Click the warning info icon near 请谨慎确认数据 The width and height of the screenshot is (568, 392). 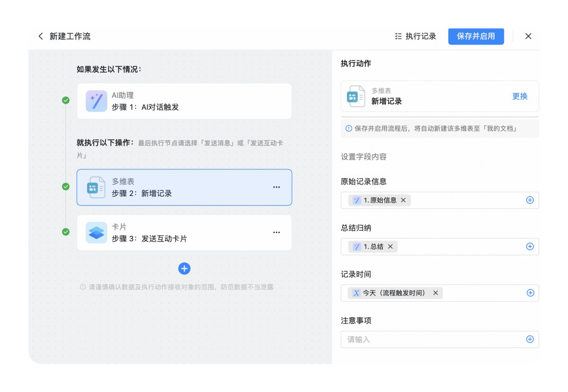[x=83, y=287]
